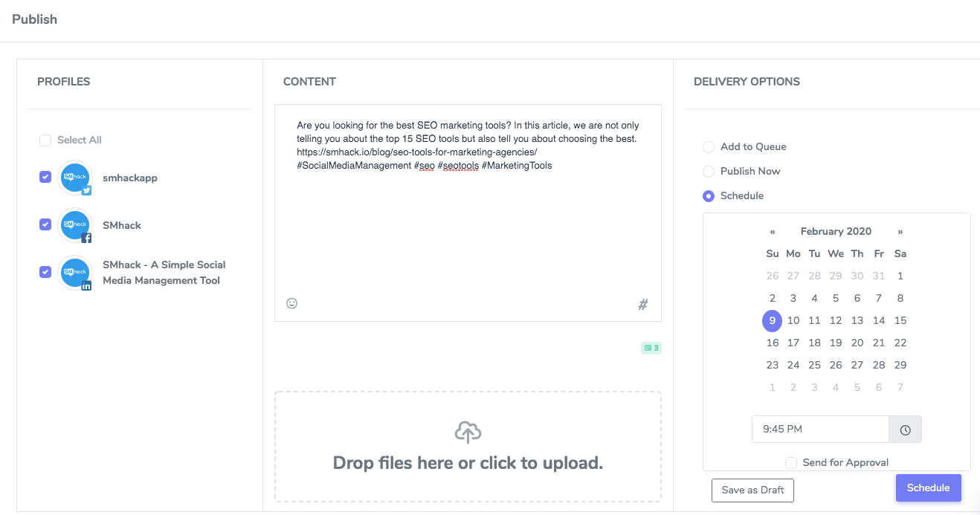
Task: Select greyed January 31 in the calendar
Action: click(x=879, y=276)
